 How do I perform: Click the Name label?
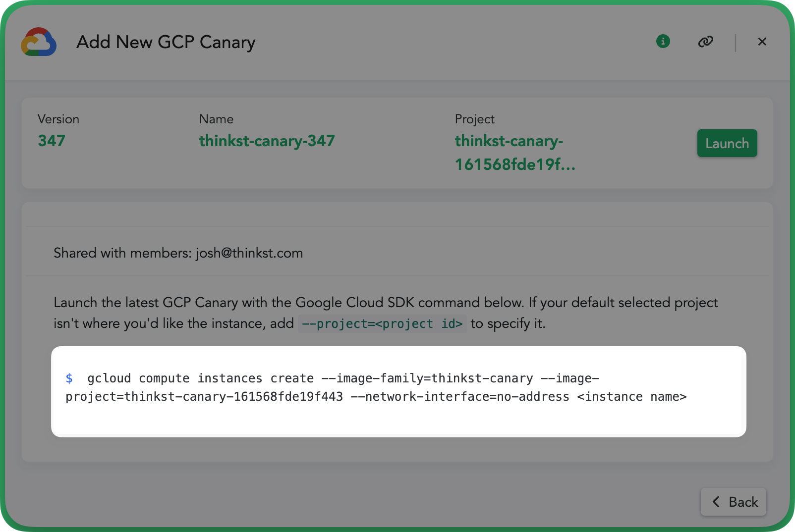[216, 119]
